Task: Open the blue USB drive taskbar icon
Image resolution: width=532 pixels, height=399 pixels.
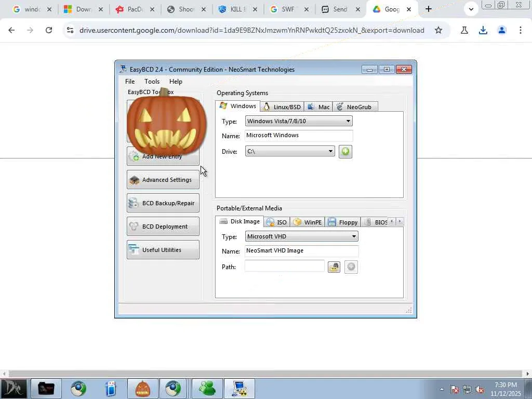Action: pyautogui.click(x=111, y=389)
